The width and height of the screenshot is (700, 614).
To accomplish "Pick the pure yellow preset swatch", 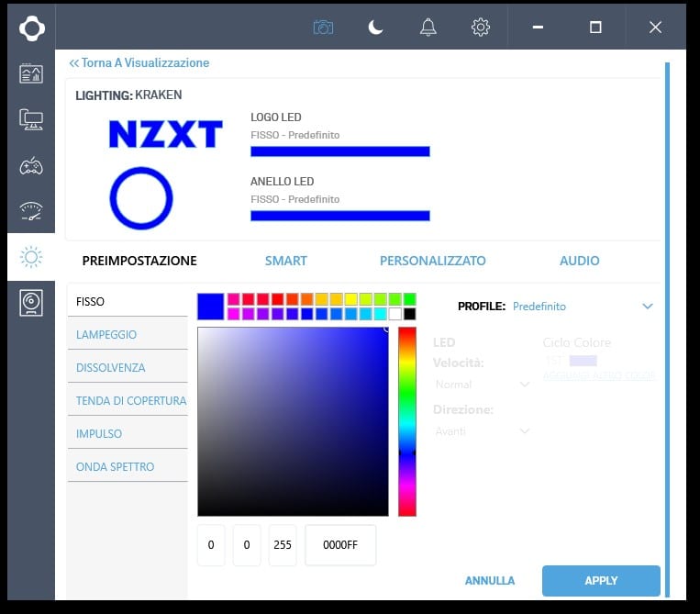I will tap(350, 298).
